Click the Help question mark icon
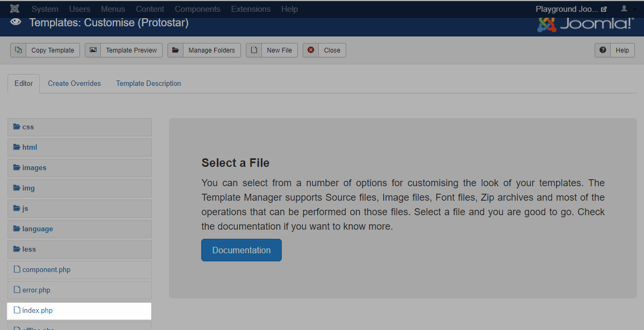The image size is (644, 330). point(603,50)
